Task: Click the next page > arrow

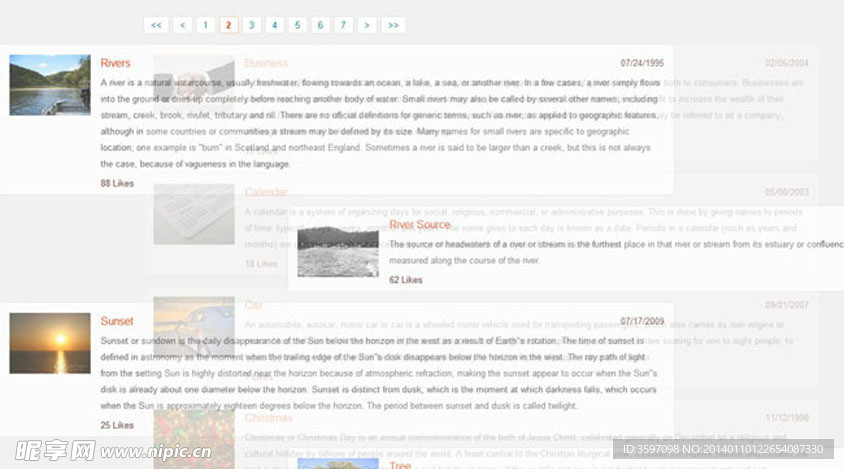Action: [367, 25]
